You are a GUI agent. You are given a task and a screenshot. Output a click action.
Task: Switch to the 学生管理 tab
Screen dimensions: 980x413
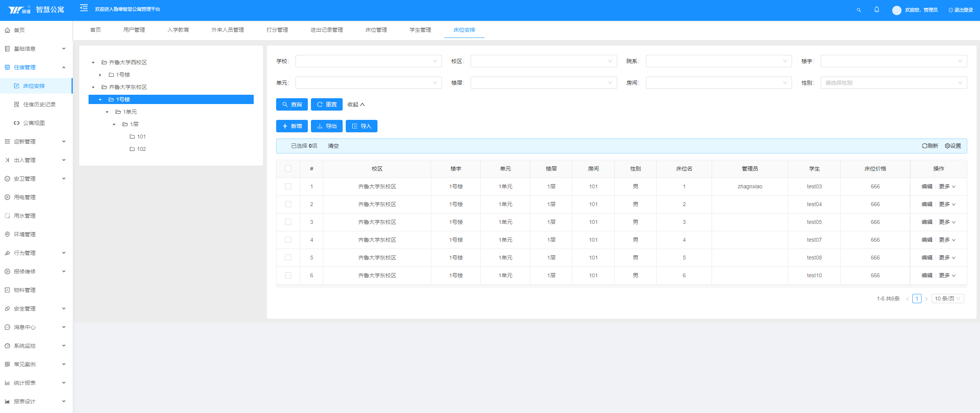[420, 30]
